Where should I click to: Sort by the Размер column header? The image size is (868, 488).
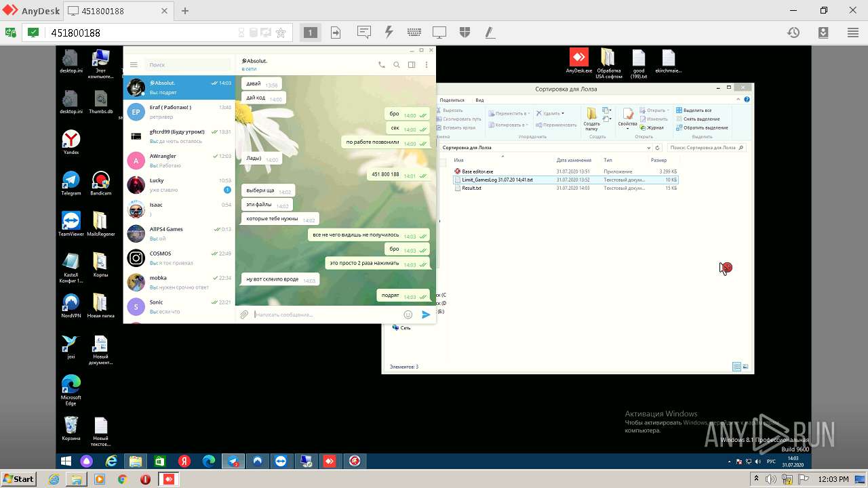(x=658, y=160)
